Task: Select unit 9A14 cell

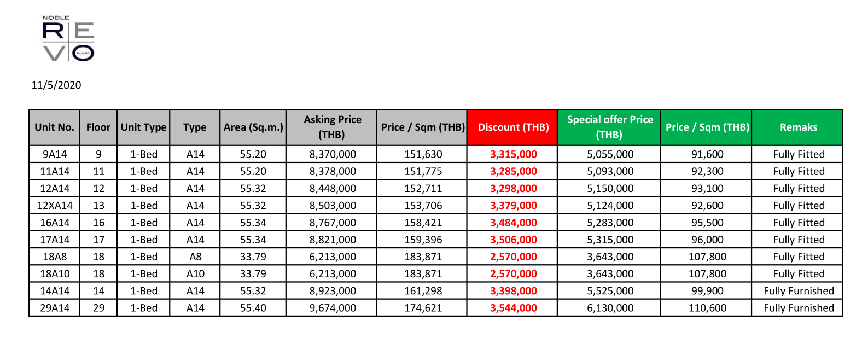Action: click(55, 154)
